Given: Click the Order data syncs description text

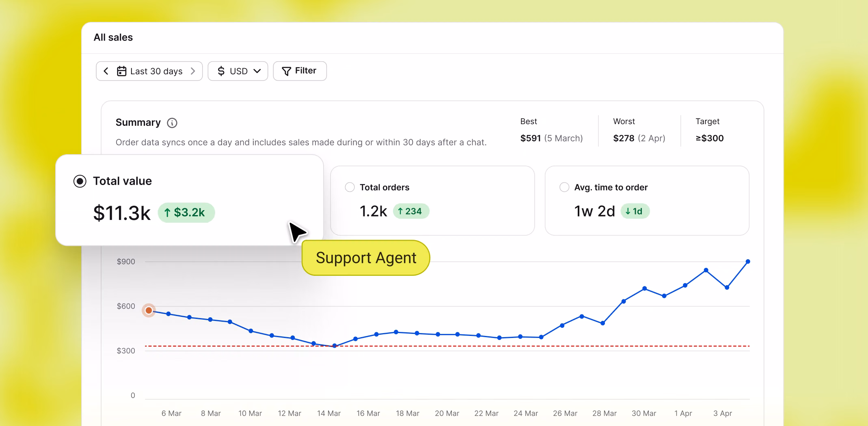Looking at the screenshot, I should tap(301, 142).
